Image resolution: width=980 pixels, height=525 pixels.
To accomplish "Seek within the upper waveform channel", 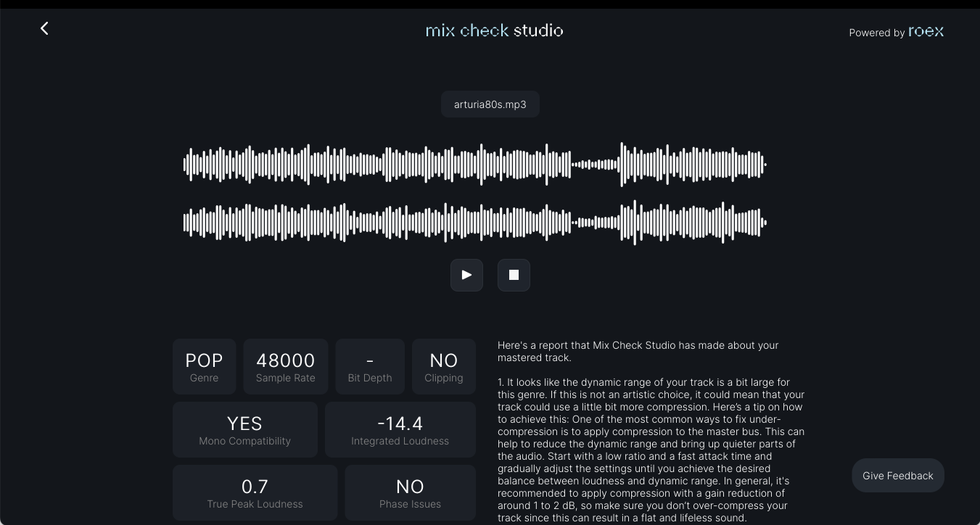I will coord(475,165).
